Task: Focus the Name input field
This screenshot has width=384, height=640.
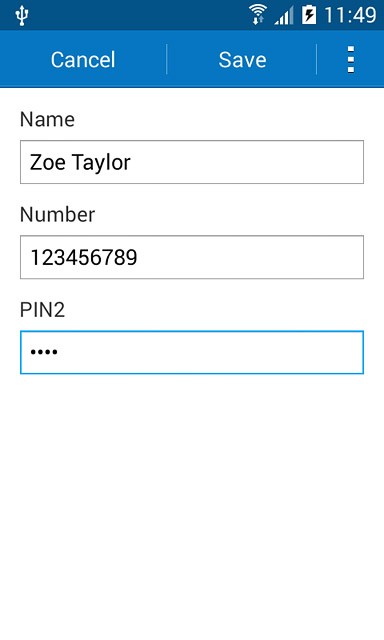Action: coord(192,162)
